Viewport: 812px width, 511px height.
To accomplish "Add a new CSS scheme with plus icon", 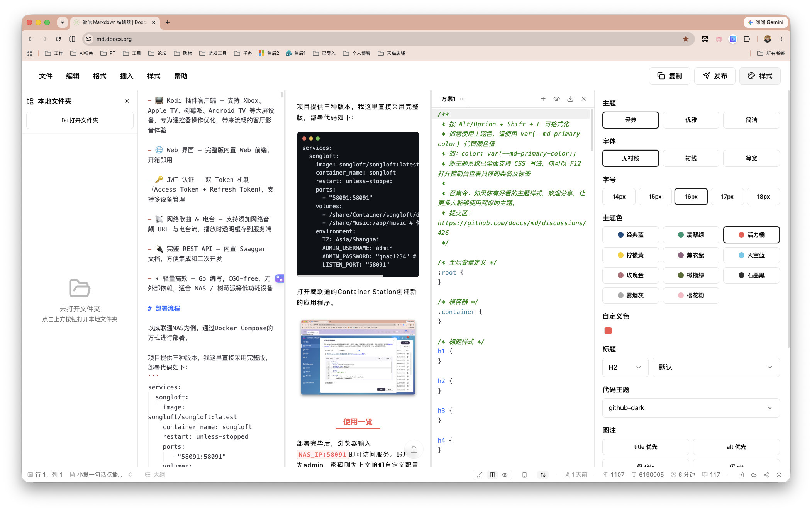I will pos(543,99).
